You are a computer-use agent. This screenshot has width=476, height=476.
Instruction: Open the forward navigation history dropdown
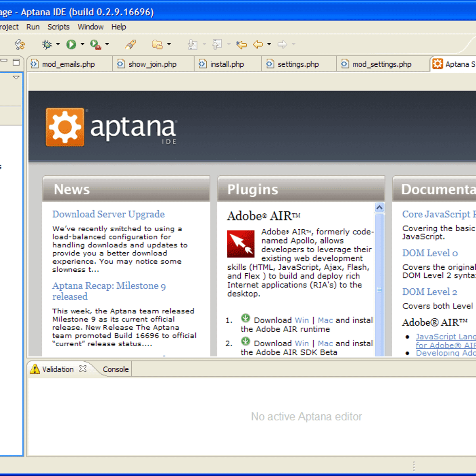[x=294, y=44]
